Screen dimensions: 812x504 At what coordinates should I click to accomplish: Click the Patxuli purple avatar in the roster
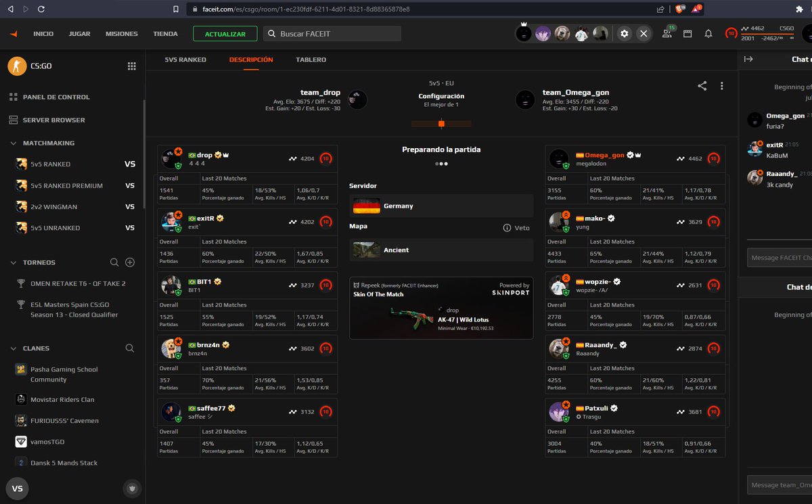tap(558, 411)
